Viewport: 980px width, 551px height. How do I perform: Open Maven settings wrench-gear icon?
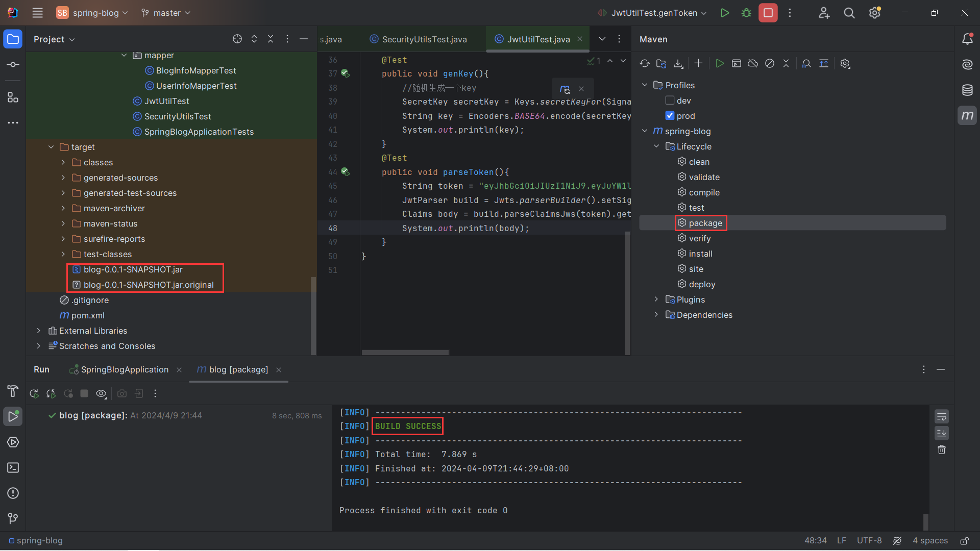point(845,63)
